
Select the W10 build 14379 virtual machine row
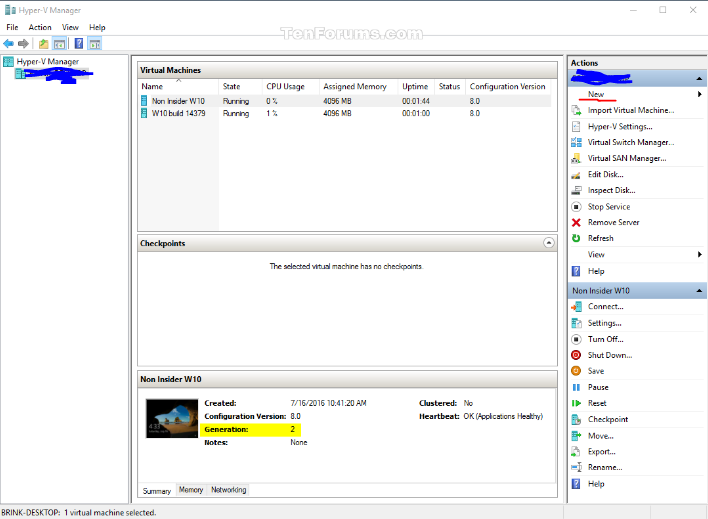pyautogui.click(x=345, y=113)
